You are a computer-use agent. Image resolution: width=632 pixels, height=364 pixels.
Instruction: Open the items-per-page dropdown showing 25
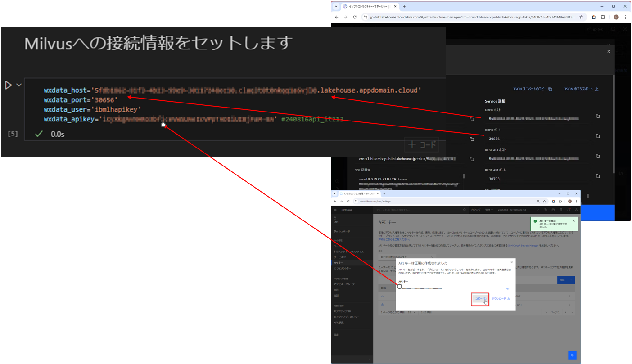412,312
